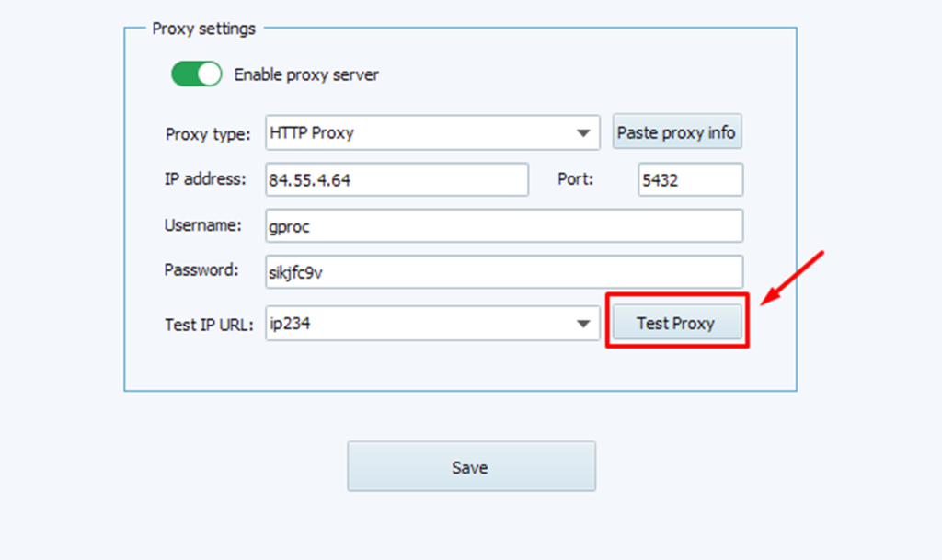
Task: Click the "Password:" label
Action: [x=201, y=270]
